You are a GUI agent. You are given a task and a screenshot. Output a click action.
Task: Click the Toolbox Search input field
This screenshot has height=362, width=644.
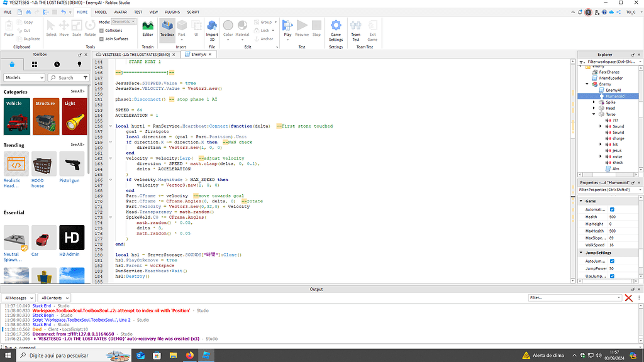pyautogui.click(x=65, y=77)
